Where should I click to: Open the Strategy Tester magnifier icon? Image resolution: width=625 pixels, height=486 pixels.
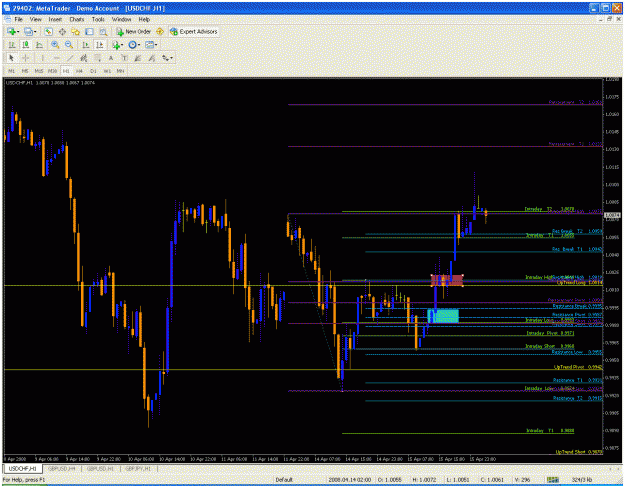103,31
